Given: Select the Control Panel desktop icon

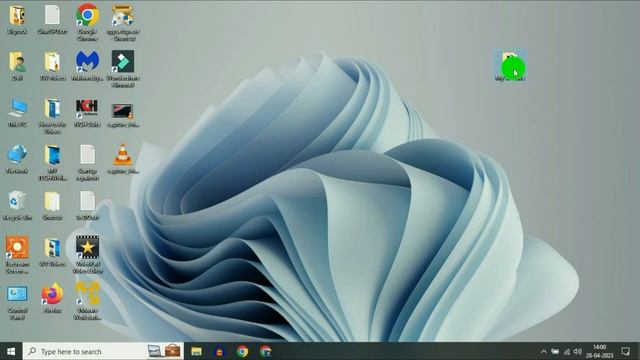Looking at the screenshot, I should click(17, 302).
